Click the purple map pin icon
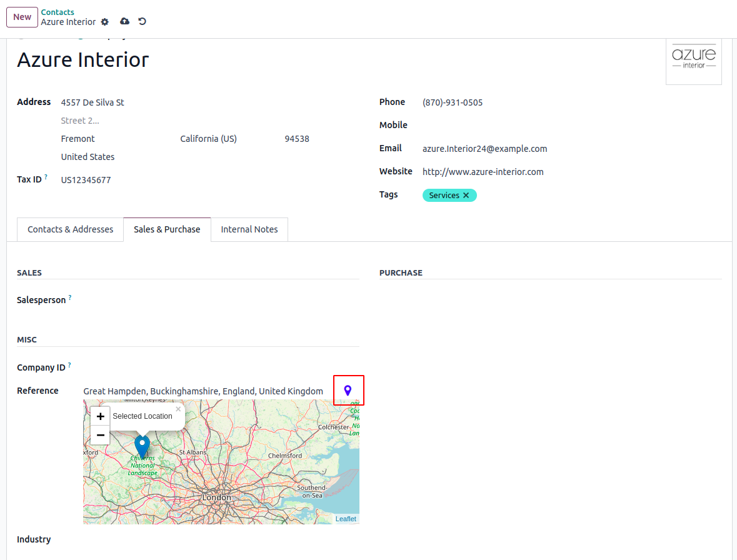 (348, 391)
